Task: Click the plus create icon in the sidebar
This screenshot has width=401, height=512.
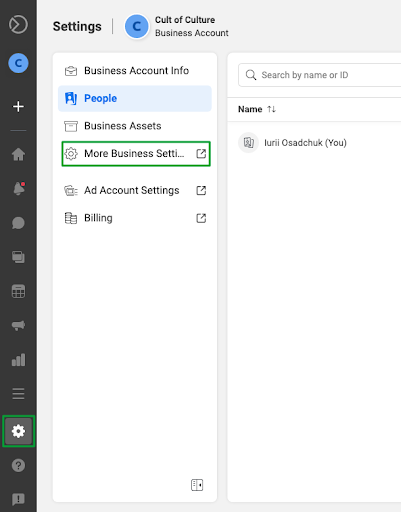Action: pyautogui.click(x=18, y=107)
